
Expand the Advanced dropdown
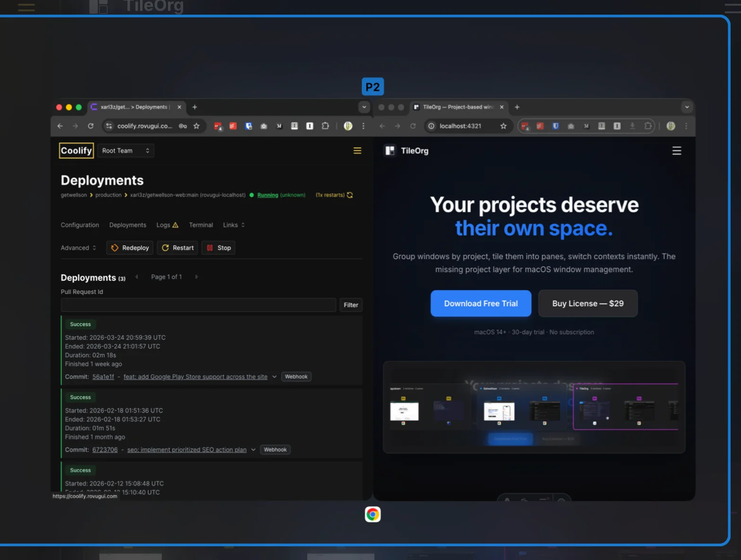[x=78, y=248]
